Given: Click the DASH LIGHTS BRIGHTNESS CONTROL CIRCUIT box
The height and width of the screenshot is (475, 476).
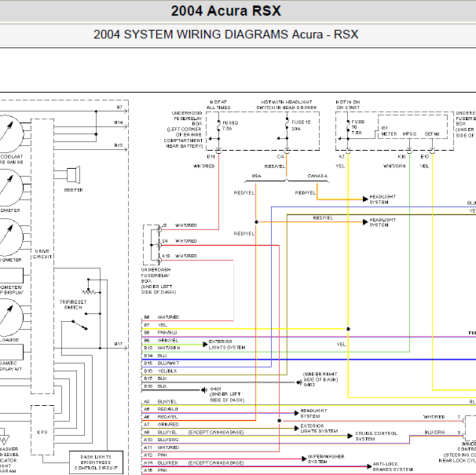Looking at the screenshot, I should coord(97,462).
